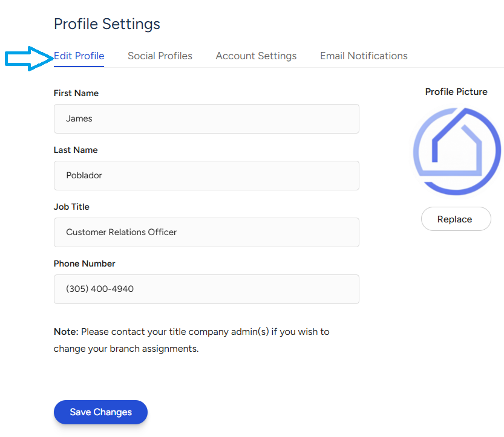Image resolution: width=504 pixels, height=437 pixels.
Task: Click the Save Changes button
Action: coord(100,412)
